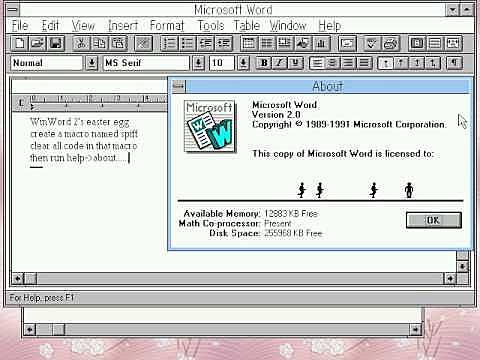Image resolution: width=480 pixels, height=360 pixels.
Task: Select decimal tab stop type
Action: pyautogui.click(x=432, y=63)
